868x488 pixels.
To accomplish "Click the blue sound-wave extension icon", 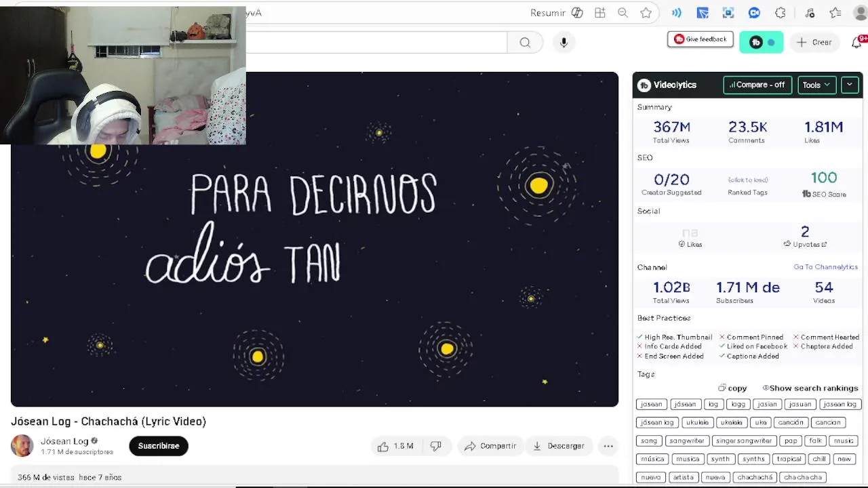I will [x=676, y=13].
